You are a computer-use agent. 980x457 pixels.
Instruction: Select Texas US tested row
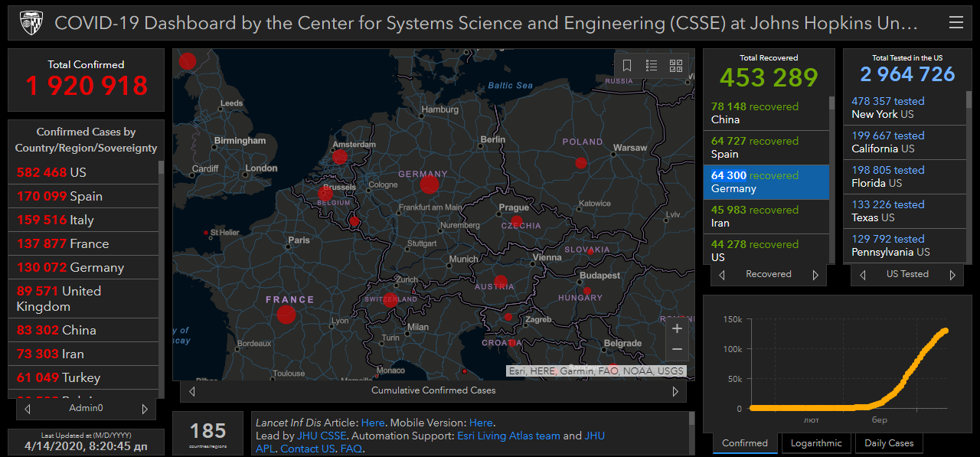pos(905,211)
